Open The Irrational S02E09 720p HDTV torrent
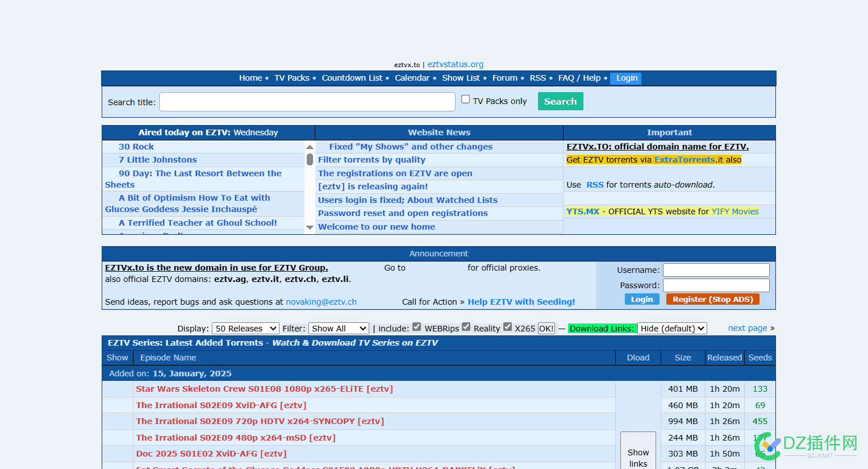 [260, 421]
